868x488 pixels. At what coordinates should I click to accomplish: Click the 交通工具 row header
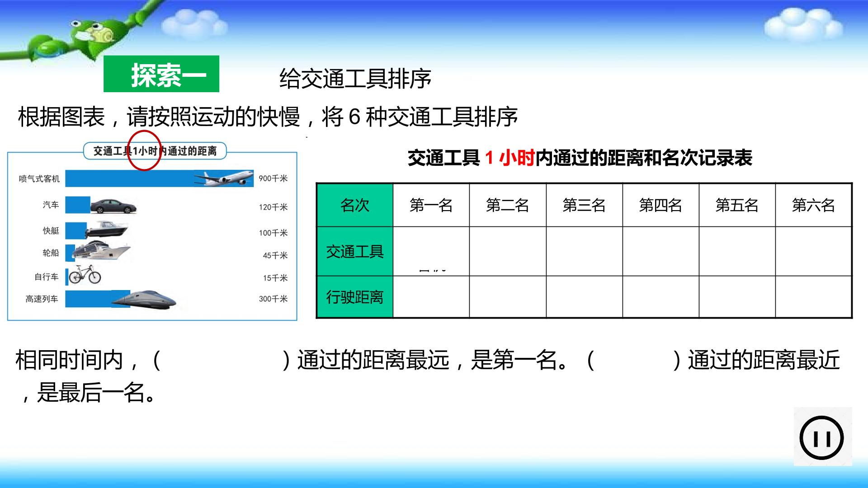(355, 251)
